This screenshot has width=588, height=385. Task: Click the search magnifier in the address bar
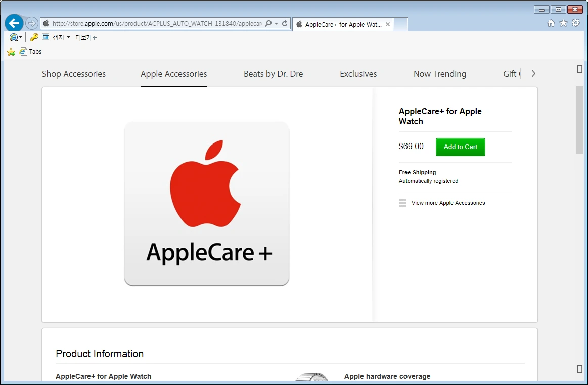[x=268, y=23]
